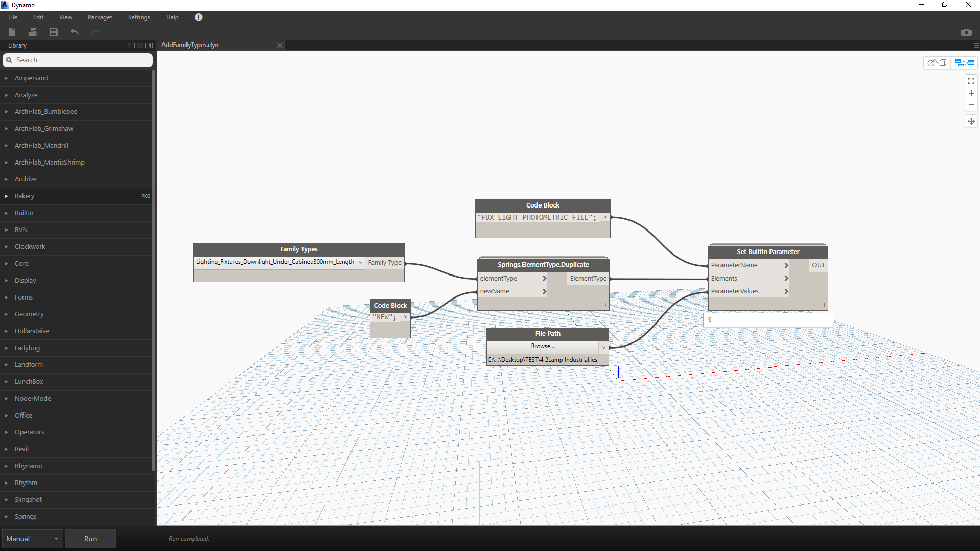
Task: Click the OUT port of Set BuiltIn Parameter
Action: [818, 265]
